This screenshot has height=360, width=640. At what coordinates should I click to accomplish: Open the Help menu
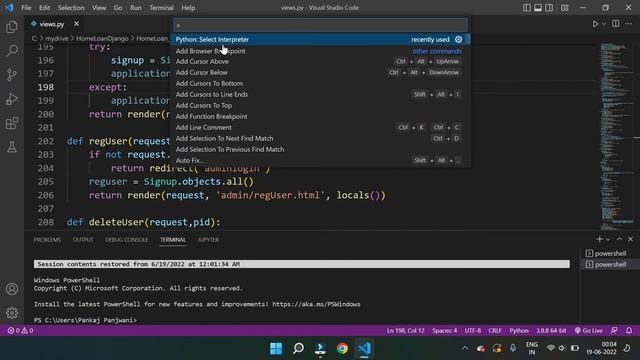click(x=188, y=8)
